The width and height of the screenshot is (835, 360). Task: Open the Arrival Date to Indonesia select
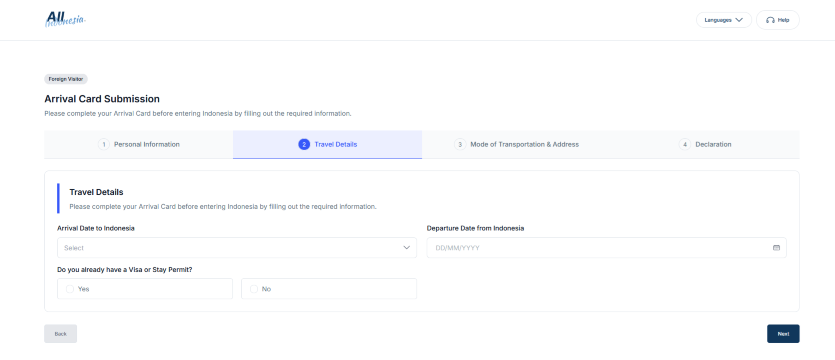(237, 248)
